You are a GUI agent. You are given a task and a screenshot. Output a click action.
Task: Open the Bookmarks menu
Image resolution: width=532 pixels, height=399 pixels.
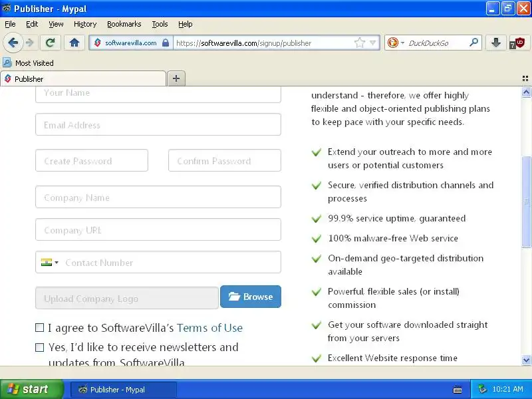coord(124,24)
